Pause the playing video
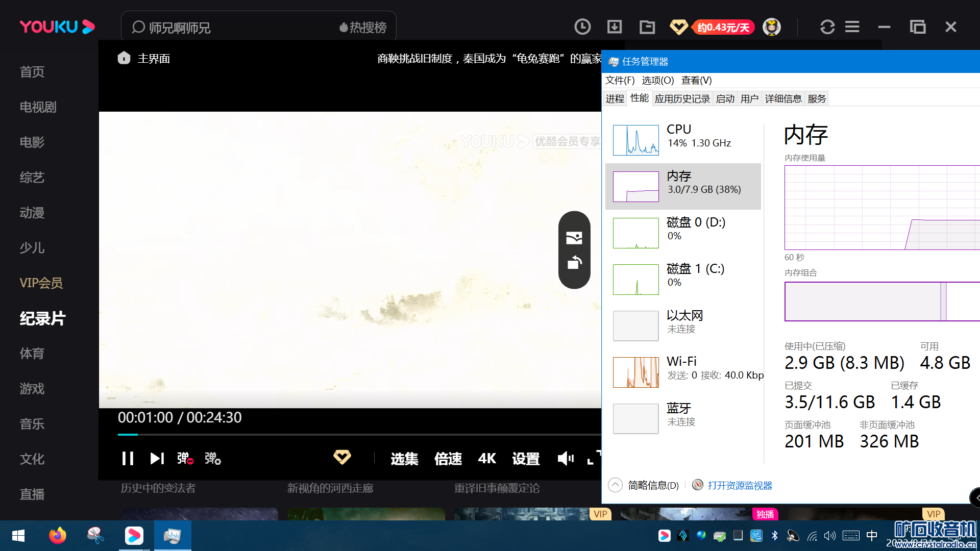980x551 pixels. pyautogui.click(x=128, y=458)
